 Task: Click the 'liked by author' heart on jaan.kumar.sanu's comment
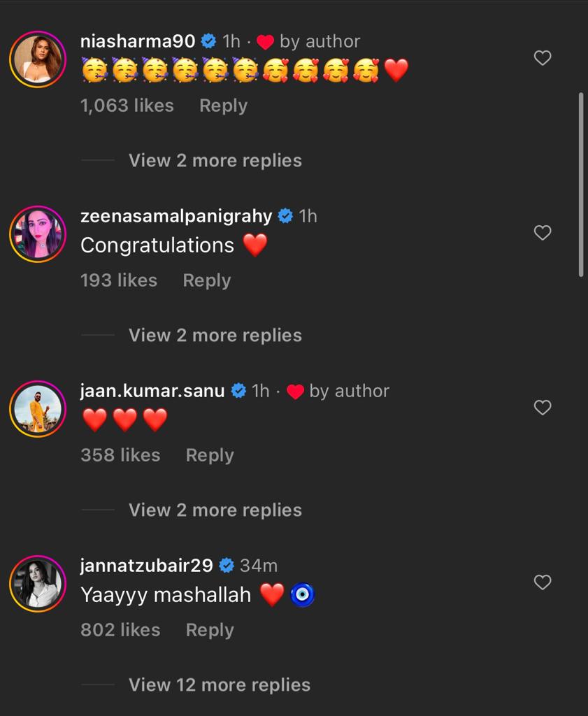(296, 391)
